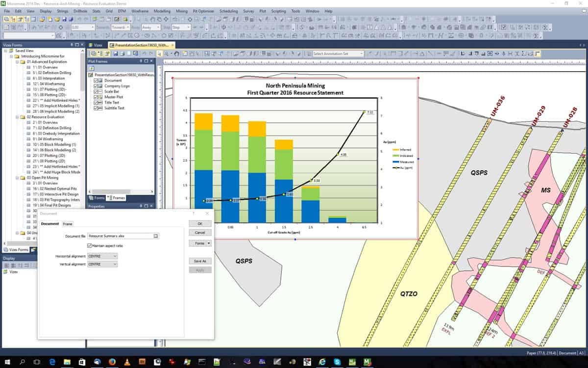
Task: Click the help question mark in Document dialog
Action: point(194,213)
